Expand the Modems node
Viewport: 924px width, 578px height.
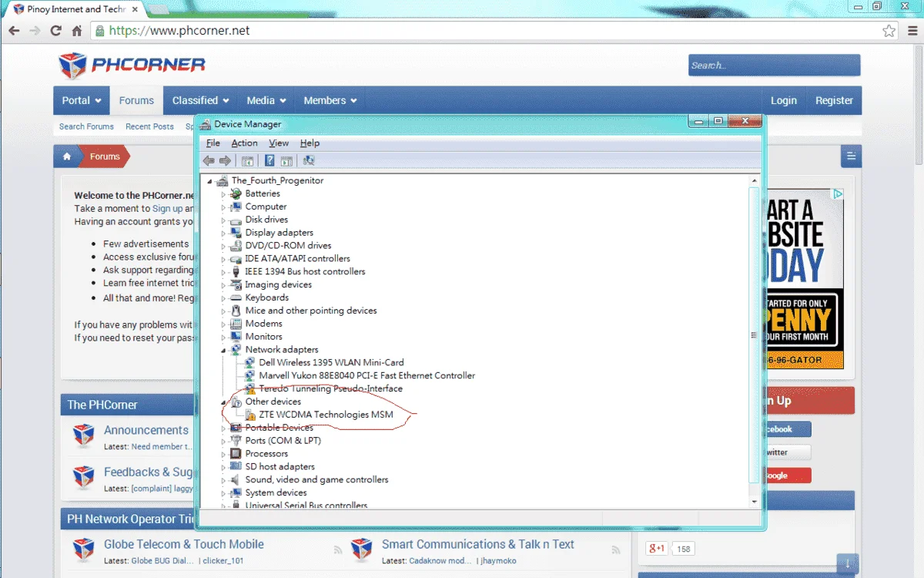pos(224,324)
